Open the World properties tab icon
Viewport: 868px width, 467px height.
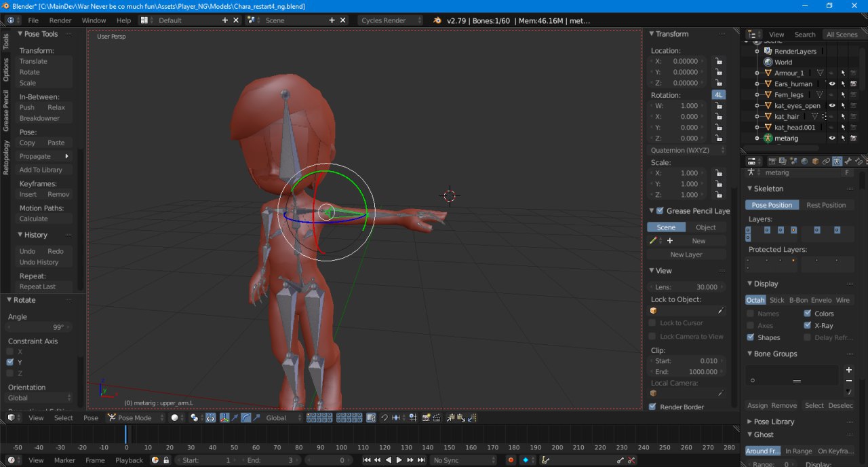(x=804, y=162)
